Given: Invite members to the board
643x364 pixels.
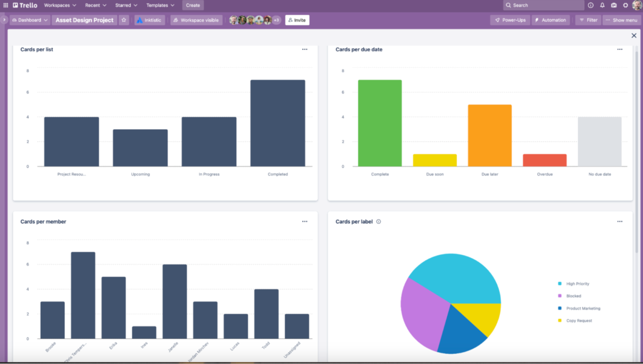Looking at the screenshot, I should (297, 20).
